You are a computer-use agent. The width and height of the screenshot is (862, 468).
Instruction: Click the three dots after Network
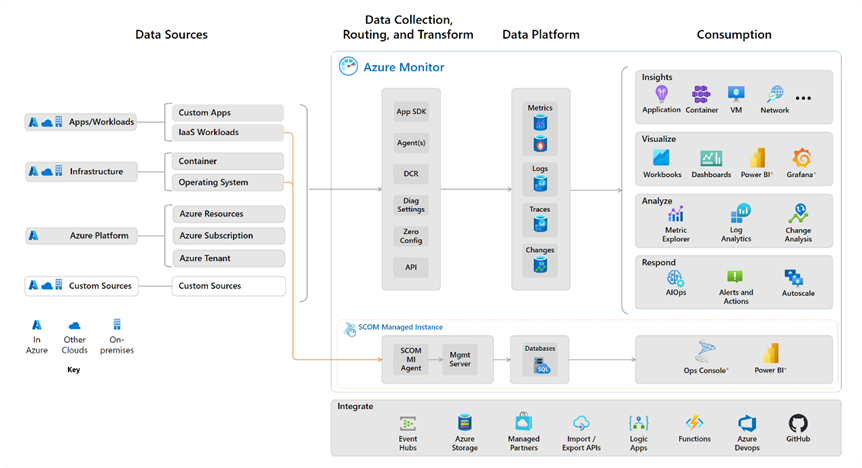tap(803, 98)
